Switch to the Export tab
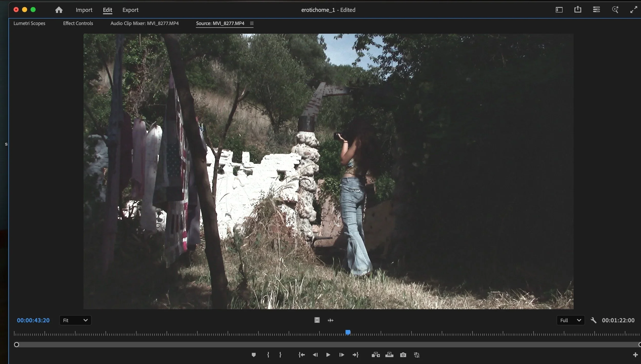 point(131,10)
